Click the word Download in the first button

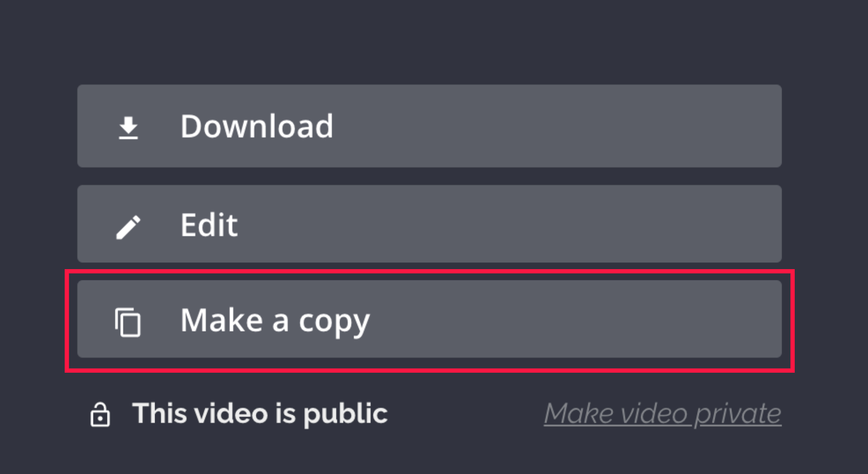tap(257, 126)
